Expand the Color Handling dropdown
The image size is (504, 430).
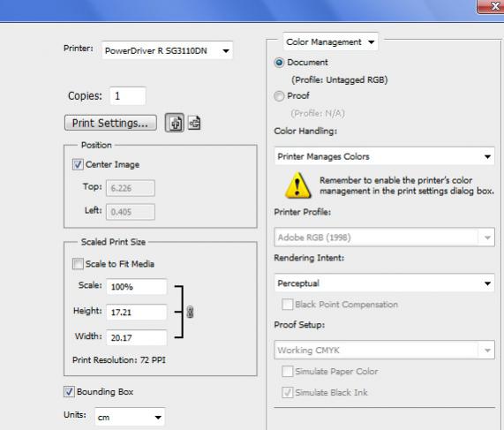pos(385,156)
